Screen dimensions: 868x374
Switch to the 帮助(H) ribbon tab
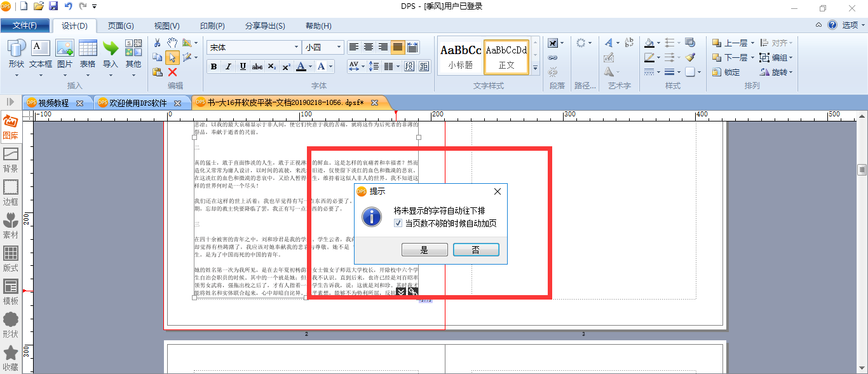point(318,26)
